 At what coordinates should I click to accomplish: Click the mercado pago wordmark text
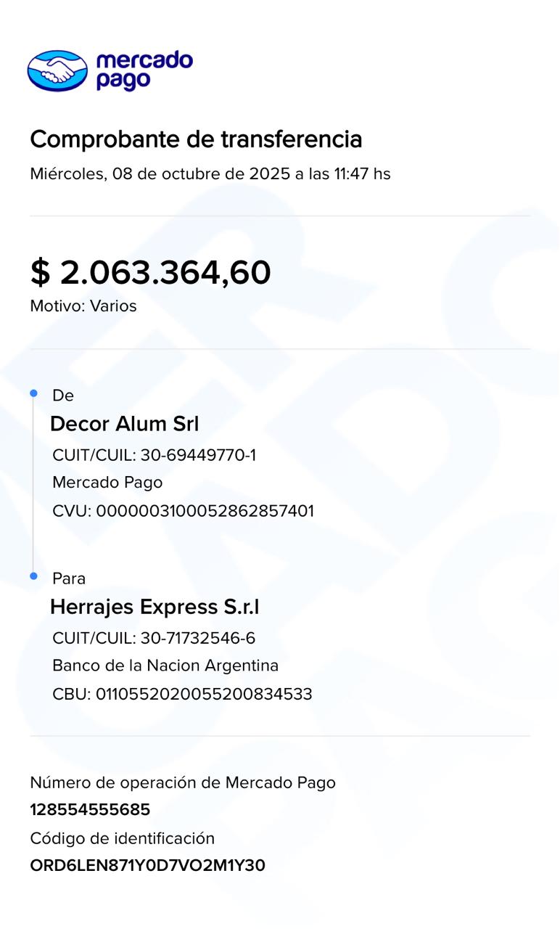[x=144, y=70]
